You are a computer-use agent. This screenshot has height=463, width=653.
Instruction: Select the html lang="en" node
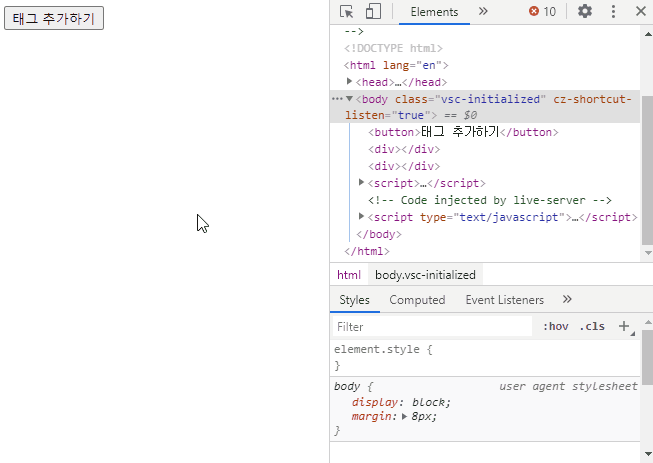[396, 65]
